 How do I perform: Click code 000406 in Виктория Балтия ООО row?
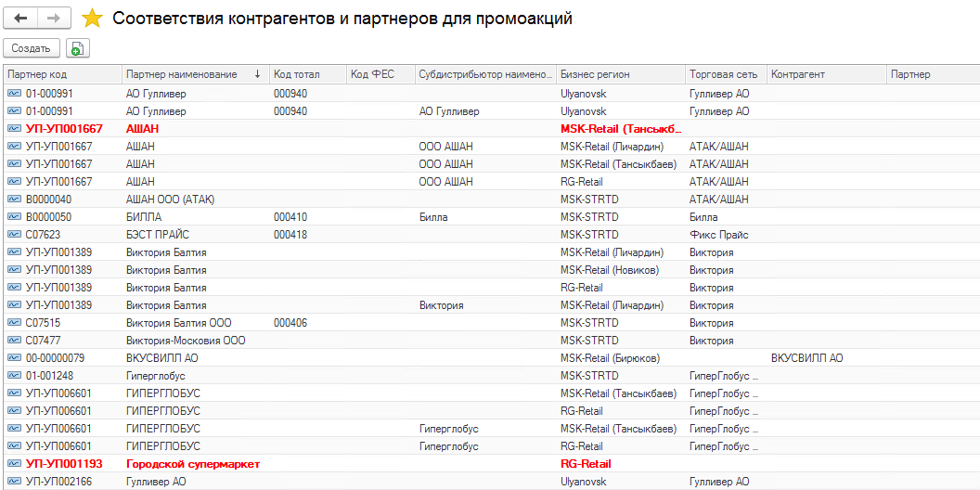[x=290, y=323]
